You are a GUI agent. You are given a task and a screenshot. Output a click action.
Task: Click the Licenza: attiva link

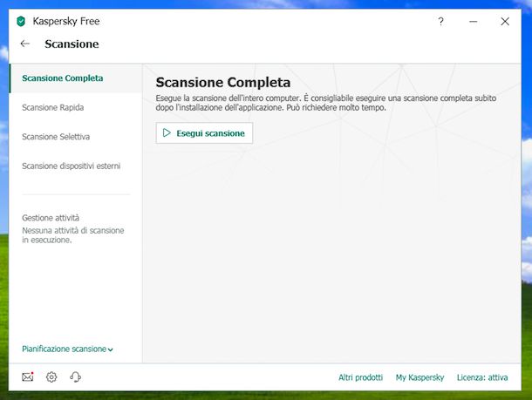pyautogui.click(x=482, y=377)
